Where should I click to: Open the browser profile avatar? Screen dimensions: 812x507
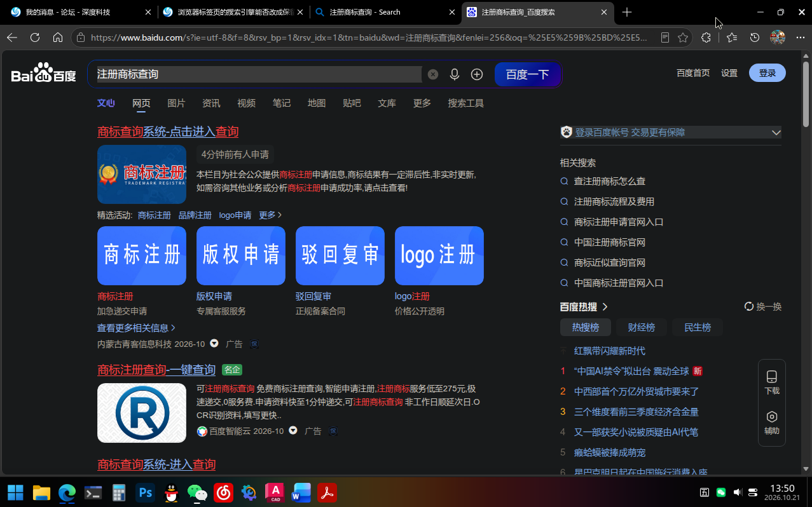(778, 37)
